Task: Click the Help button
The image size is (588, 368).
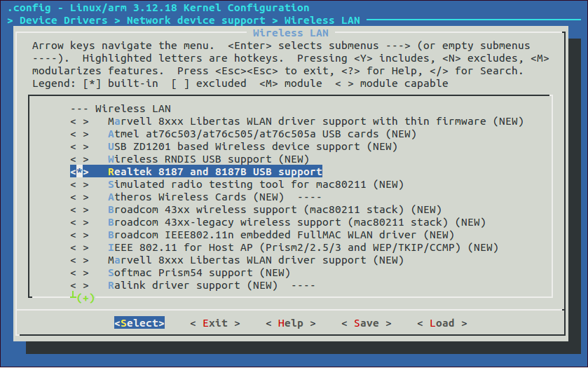Action: pyautogui.click(x=291, y=323)
